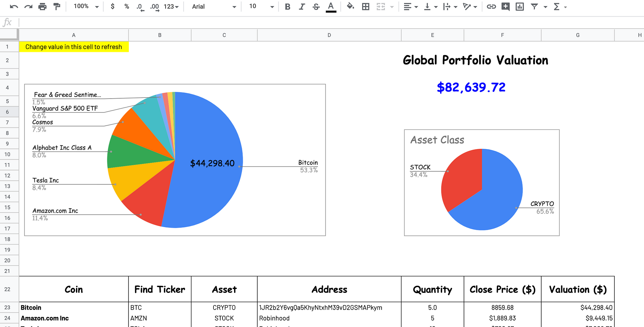Viewport: 644px width, 327px height.
Task: Insert a chart using the chart icon
Action: tap(520, 6)
